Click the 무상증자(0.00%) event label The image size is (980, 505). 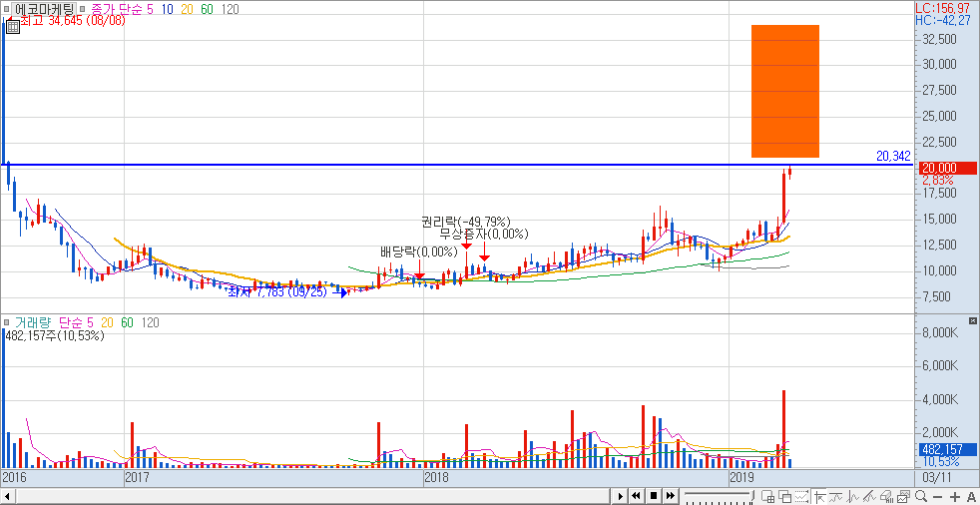[484, 235]
